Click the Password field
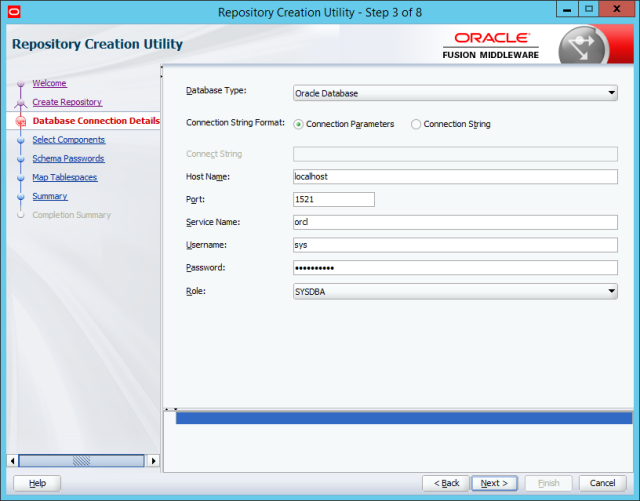The width and height of the screenshot is (640, 501). (455, 268)
